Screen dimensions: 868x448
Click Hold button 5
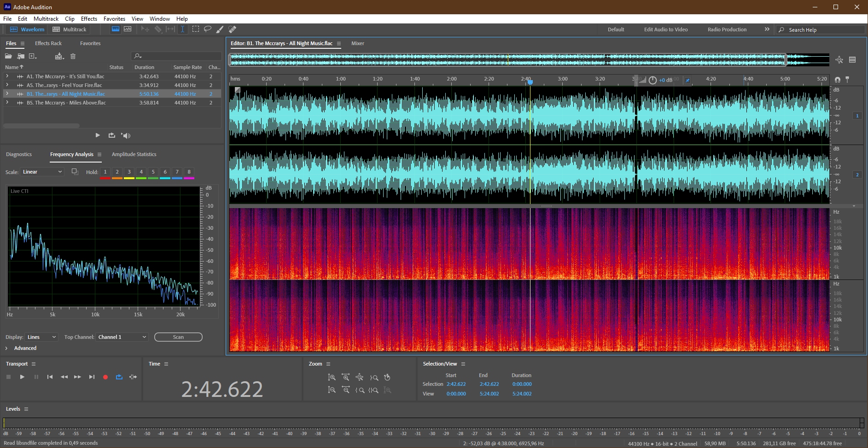click(x=153, y=172)
